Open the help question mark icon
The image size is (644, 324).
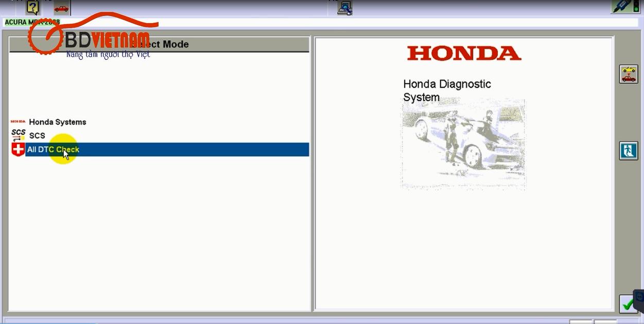(33, 7)
